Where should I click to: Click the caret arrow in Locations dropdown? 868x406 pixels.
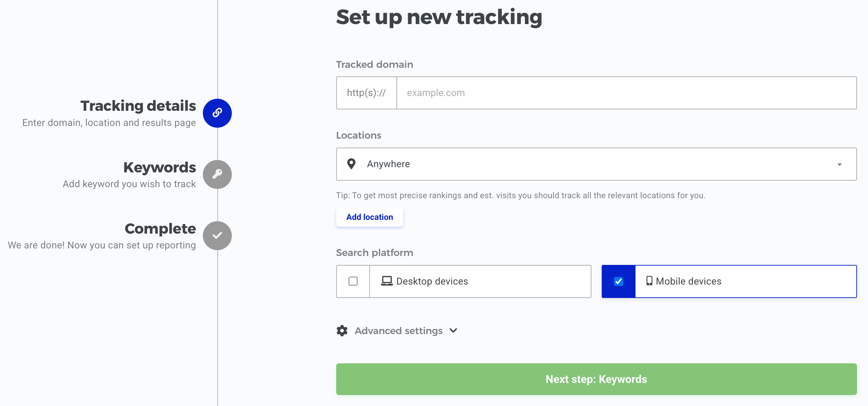(839, 164)
